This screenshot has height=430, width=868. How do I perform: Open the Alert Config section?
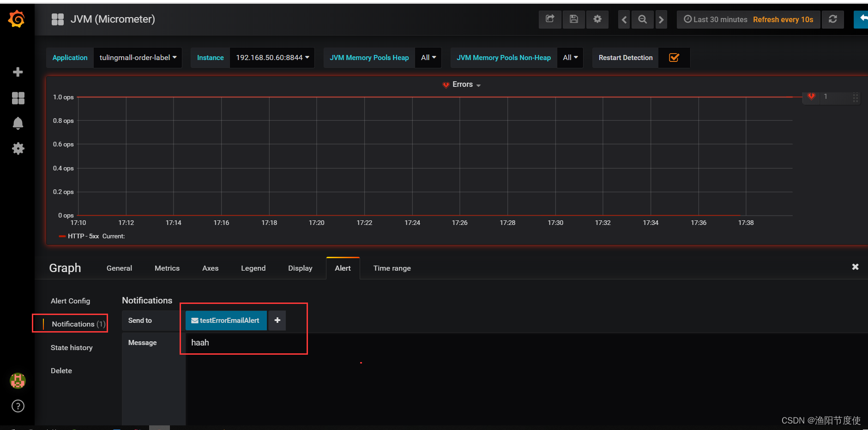(x=70, y=301)
